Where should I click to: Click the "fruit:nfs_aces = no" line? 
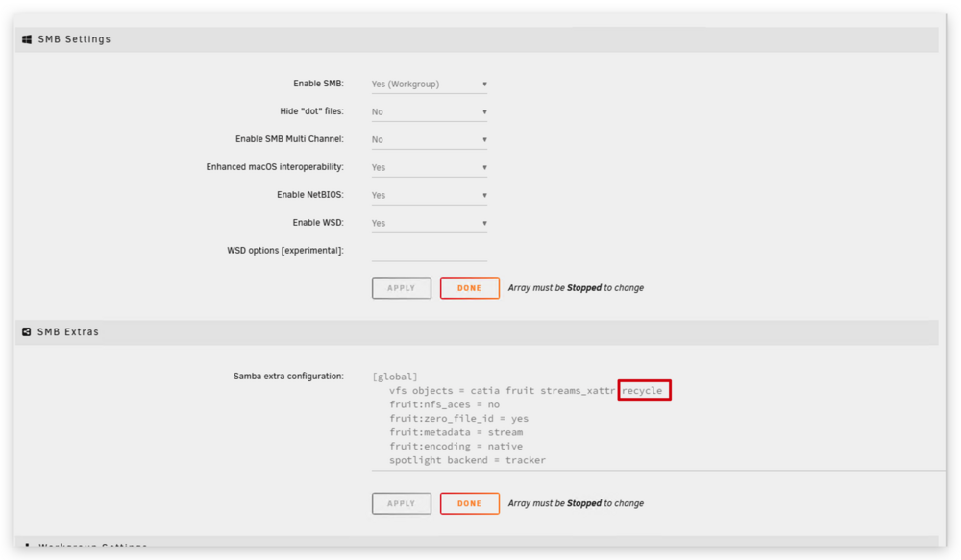coord(444,404)
